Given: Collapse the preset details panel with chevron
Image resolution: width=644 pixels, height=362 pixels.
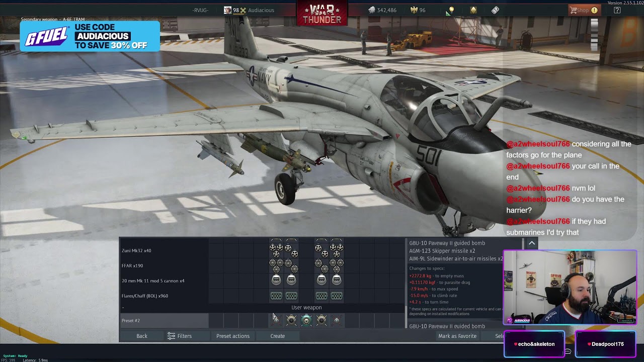Looking at the screenshot, I should point(532,243).
